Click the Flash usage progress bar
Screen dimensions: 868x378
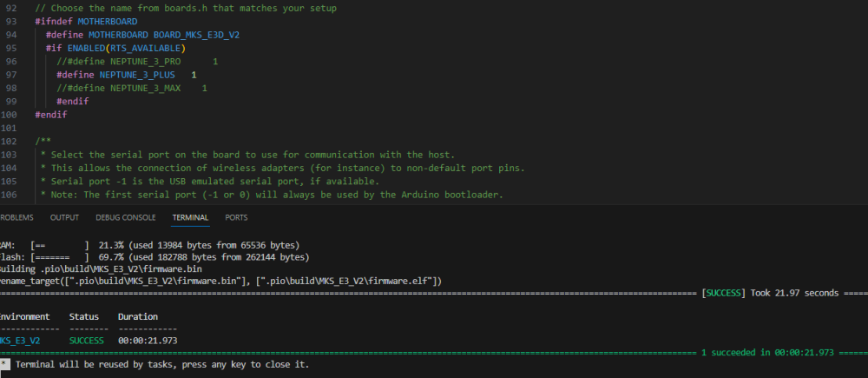click(61, 257)
